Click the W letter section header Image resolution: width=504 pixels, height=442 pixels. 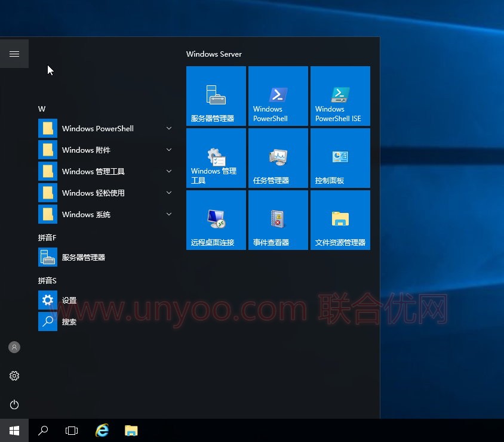pyautogui.click(x=42, y=109)
